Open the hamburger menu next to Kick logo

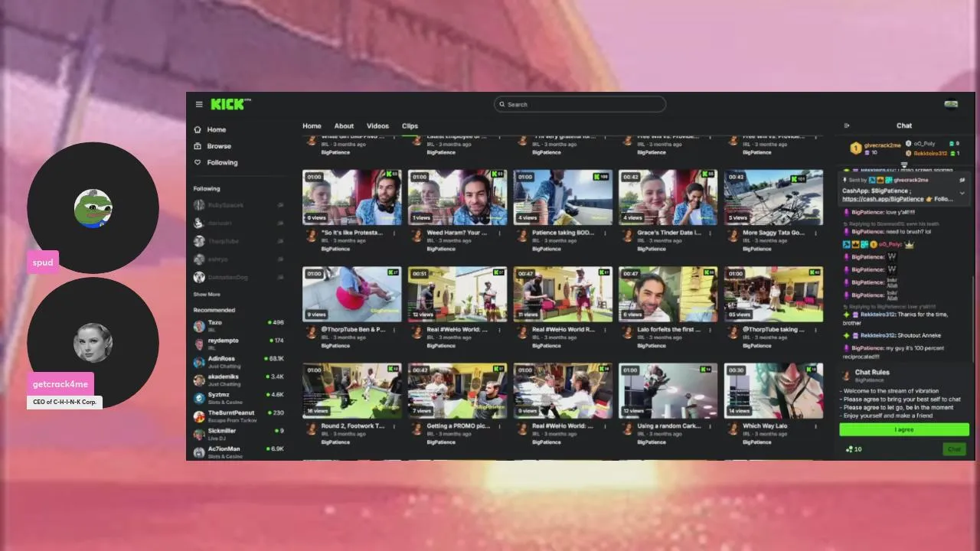[199, 104]
